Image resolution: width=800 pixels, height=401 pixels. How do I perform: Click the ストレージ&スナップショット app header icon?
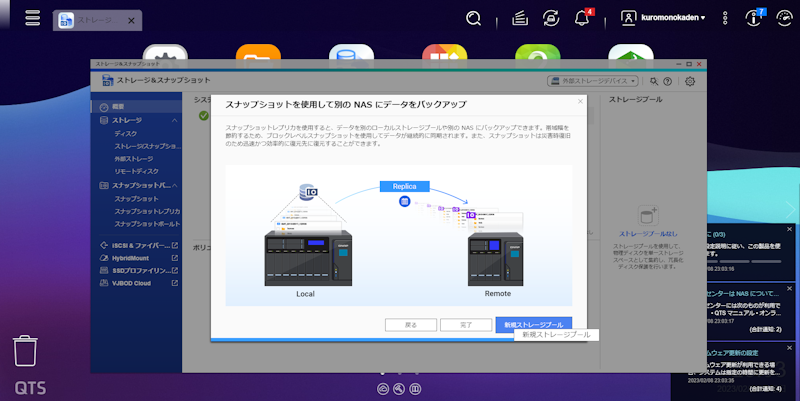[x=107, y=80]
